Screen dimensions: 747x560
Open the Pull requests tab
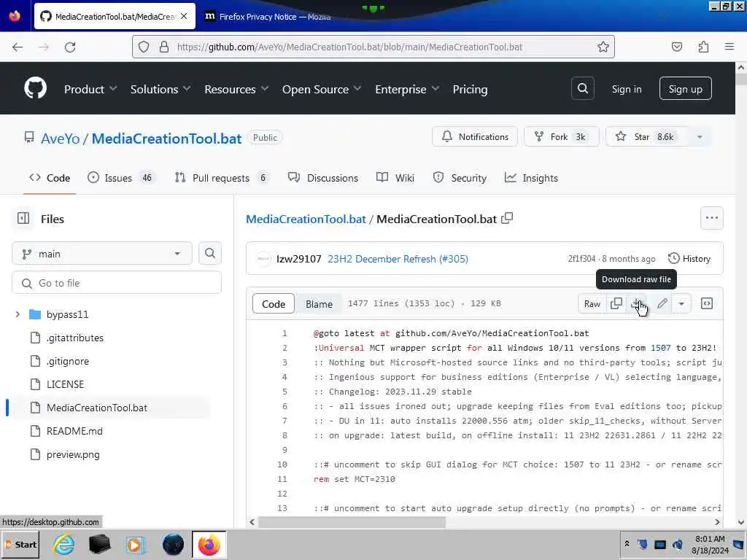tap(222, 178)
